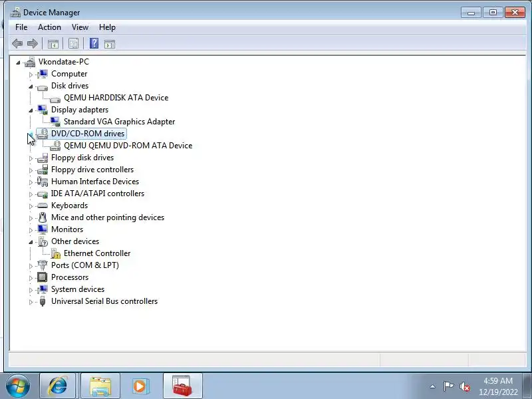Open Windows Media Player from taskbar

(x=140, y=386)
